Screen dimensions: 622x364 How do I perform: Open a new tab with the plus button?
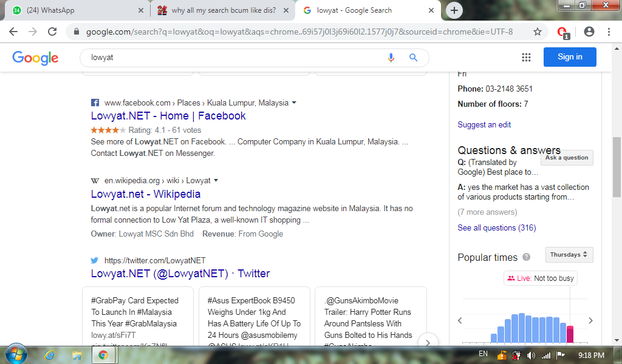tap(454, 10)
